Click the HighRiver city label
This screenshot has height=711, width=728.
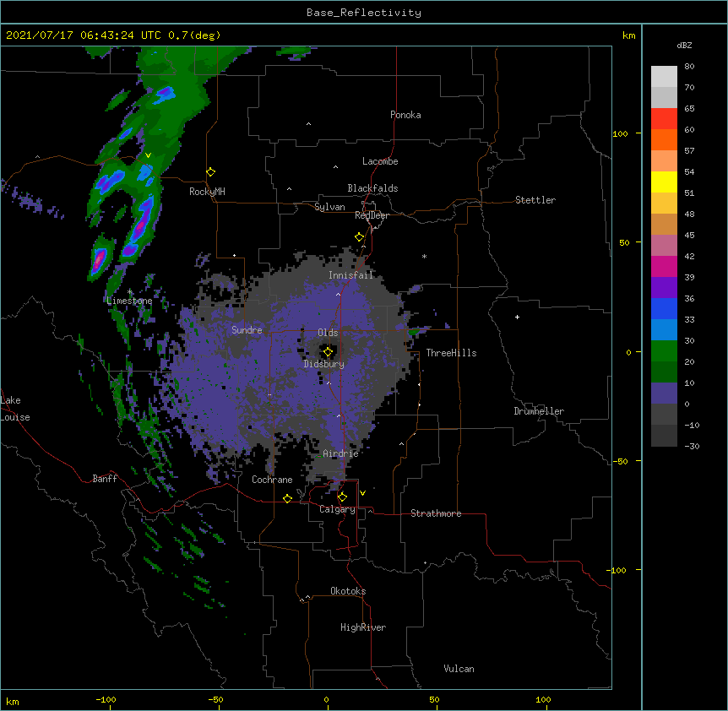tap(363, 627)
